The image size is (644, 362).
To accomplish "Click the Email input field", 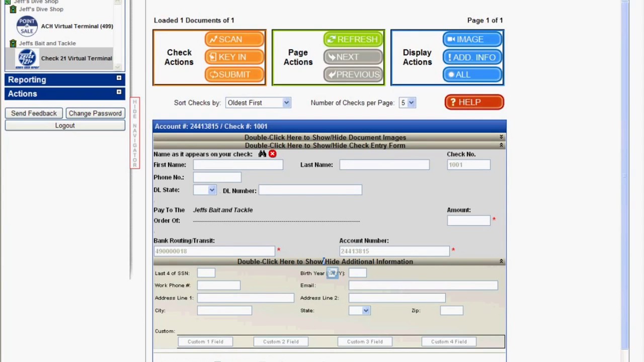I will [423, 286].
